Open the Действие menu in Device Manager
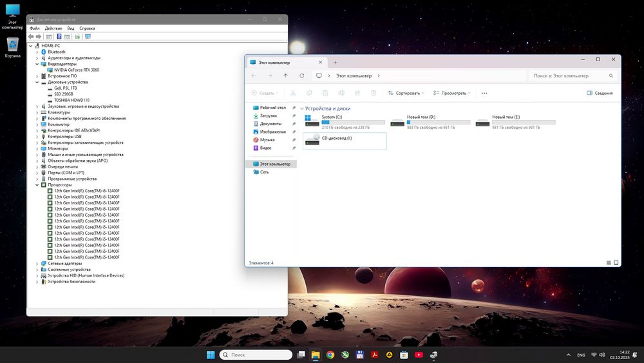This screenshot has height=363, width=644. (53, 28)
